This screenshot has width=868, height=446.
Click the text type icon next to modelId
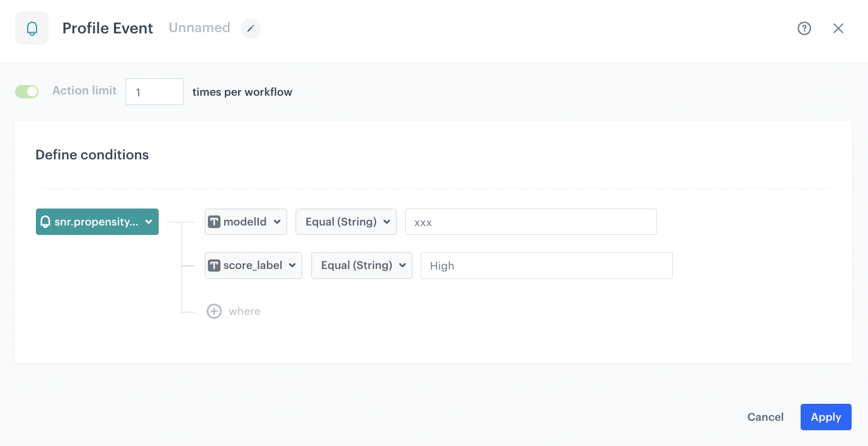click(x=214, y=221)
